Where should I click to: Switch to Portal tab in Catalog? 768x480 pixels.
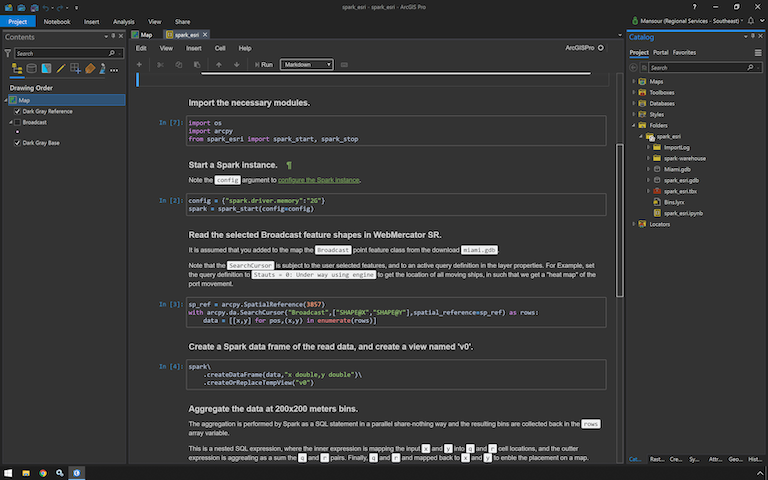click(x=660, y=52)
